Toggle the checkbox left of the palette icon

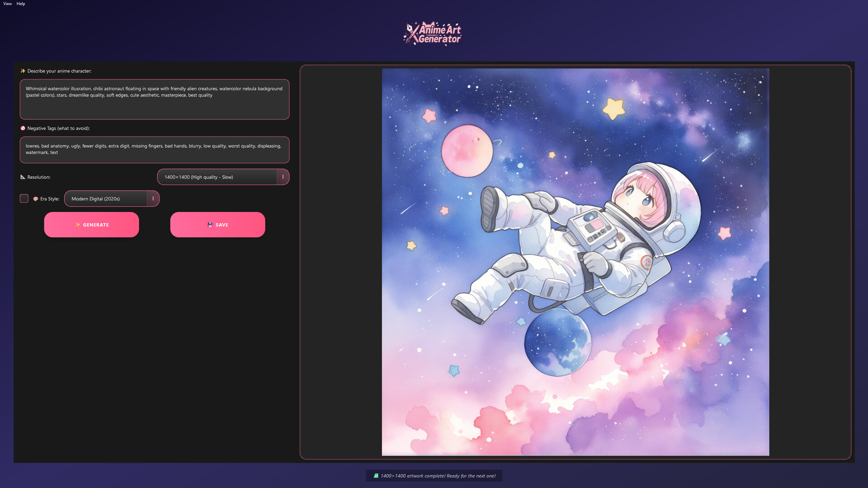coord(24,198)
